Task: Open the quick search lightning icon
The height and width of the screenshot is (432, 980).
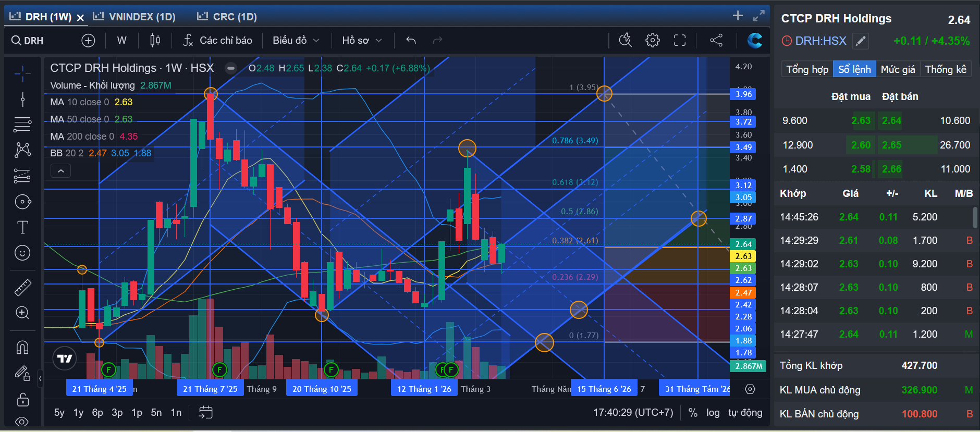Action: [x=625, y=41]
